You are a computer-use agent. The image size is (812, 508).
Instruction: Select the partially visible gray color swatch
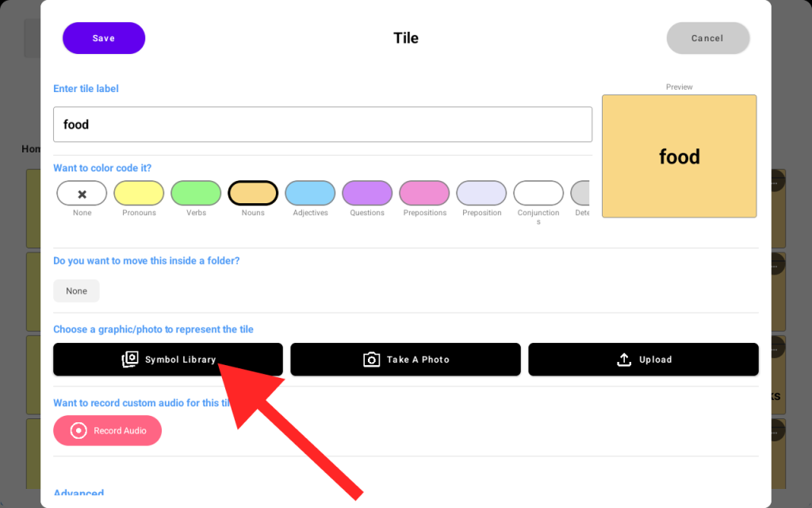coord(581,193)
